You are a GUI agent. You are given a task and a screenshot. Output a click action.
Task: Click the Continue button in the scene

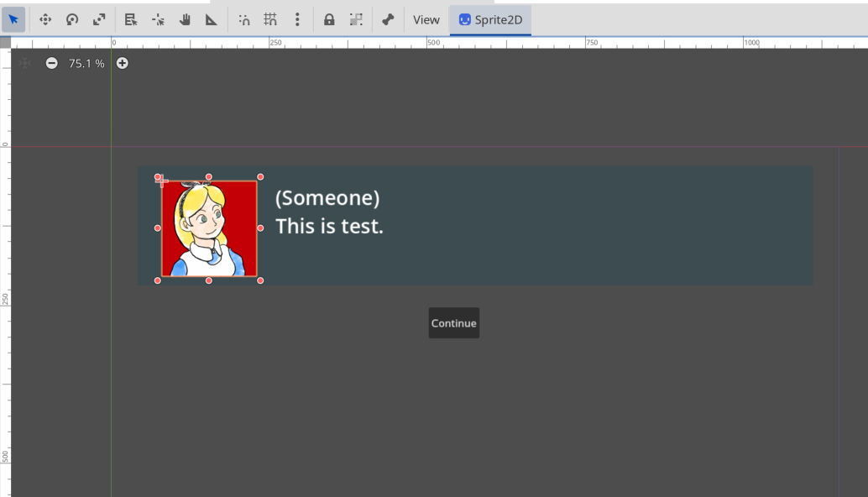click(454, 323)
